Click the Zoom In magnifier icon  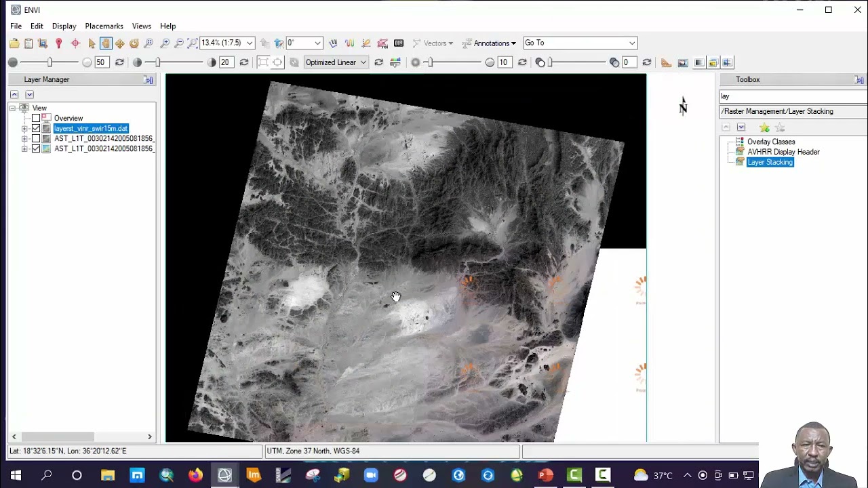165,43
